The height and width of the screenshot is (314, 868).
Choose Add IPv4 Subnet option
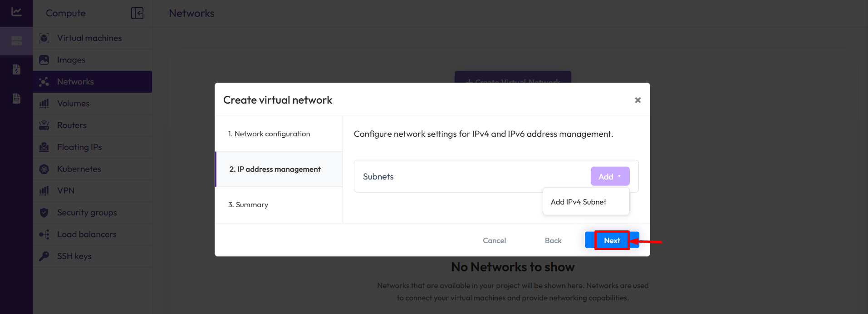coord(578,202)
